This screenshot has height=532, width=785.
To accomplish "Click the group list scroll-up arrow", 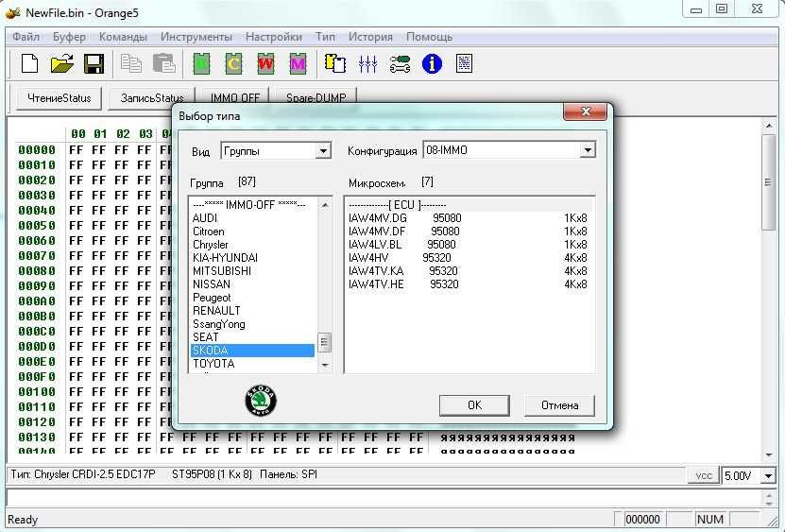I will point(324,205).
